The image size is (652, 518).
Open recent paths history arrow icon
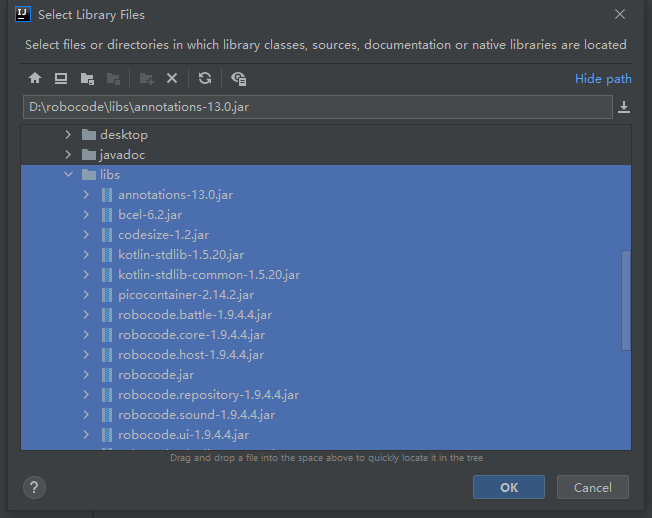click(624, 107)
